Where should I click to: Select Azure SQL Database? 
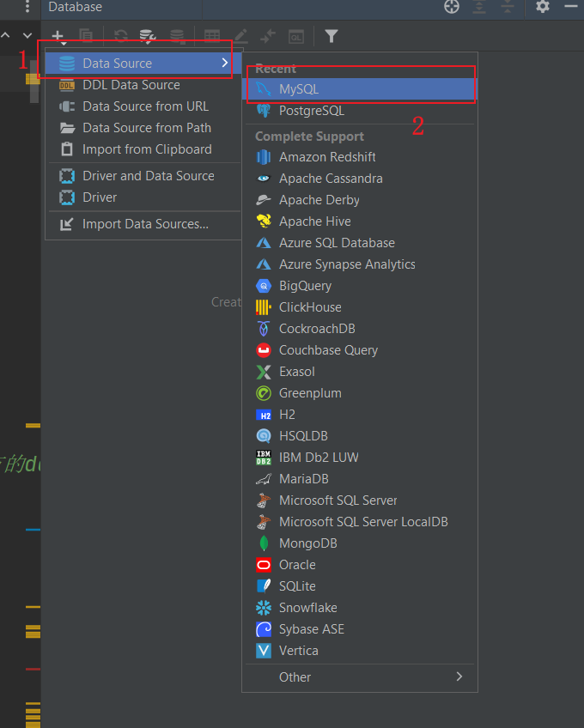(360, 243)
